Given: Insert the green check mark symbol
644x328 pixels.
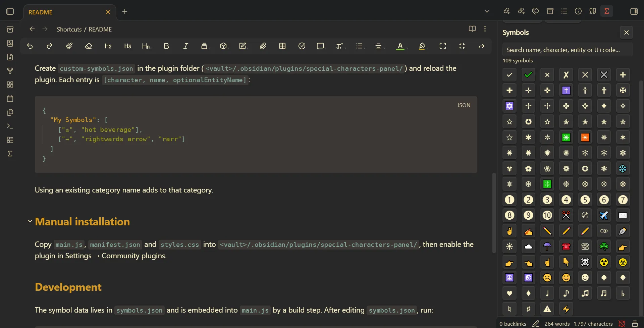Looking at the screenshot, I should (528, 75).
